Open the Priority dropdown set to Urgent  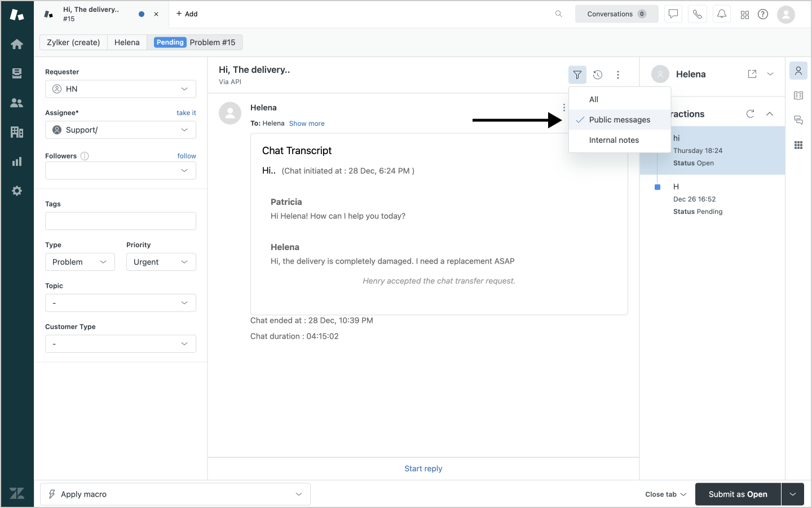(161, 262)
